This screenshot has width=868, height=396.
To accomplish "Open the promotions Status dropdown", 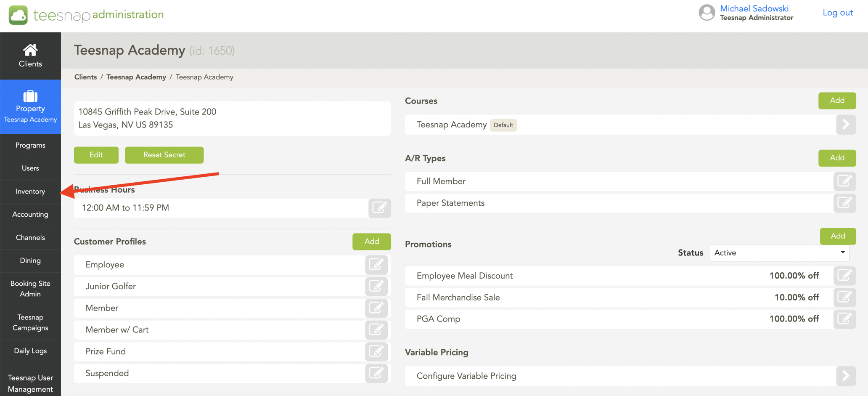I will (779, 253).
